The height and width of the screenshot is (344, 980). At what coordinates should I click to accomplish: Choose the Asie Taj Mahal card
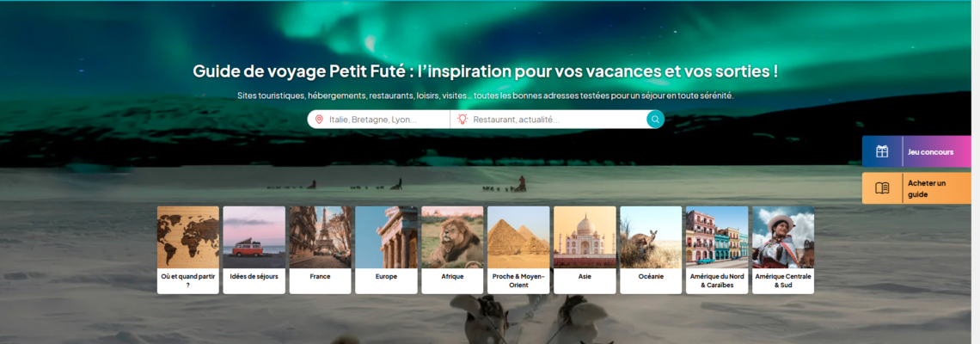coord(585,250)
